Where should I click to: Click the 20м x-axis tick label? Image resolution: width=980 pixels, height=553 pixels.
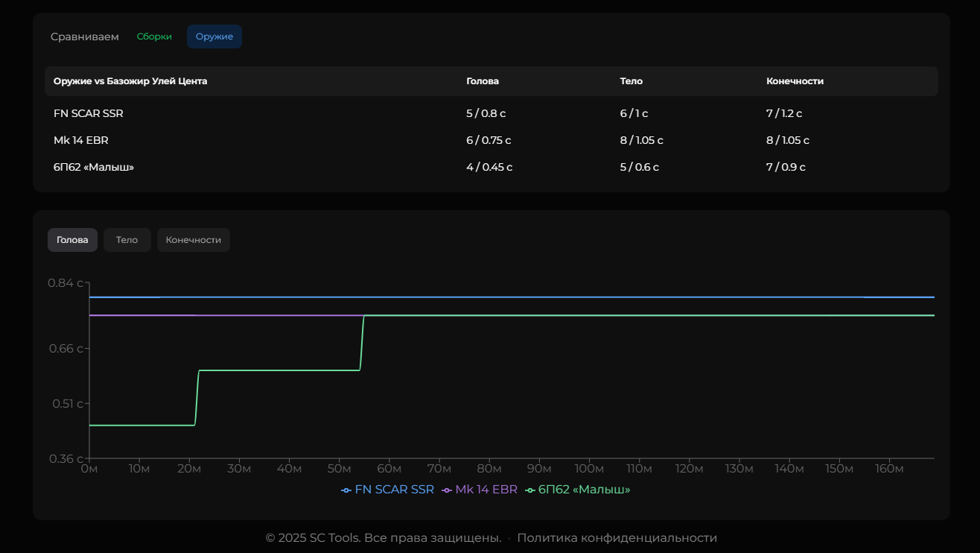[x=188, y=469]
